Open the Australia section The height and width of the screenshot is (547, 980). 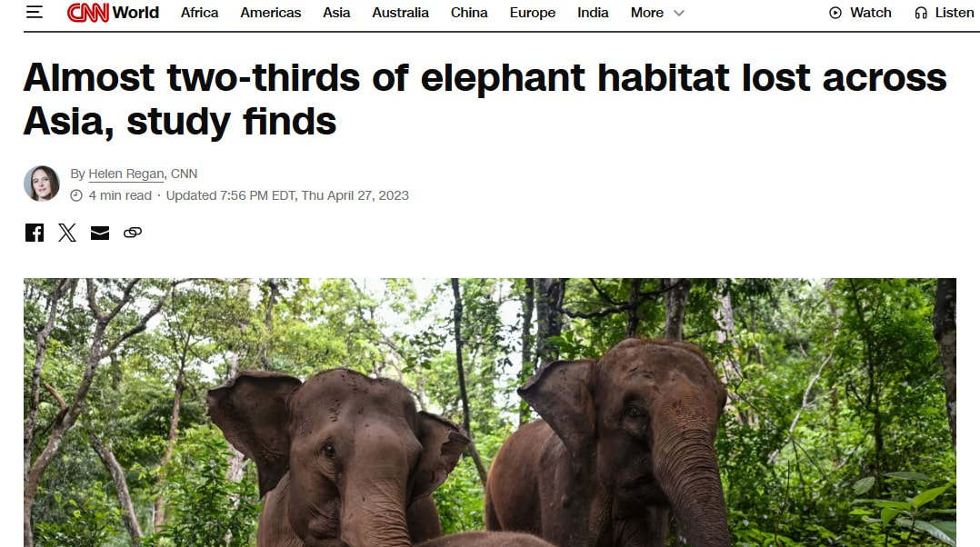pos(401,13)
